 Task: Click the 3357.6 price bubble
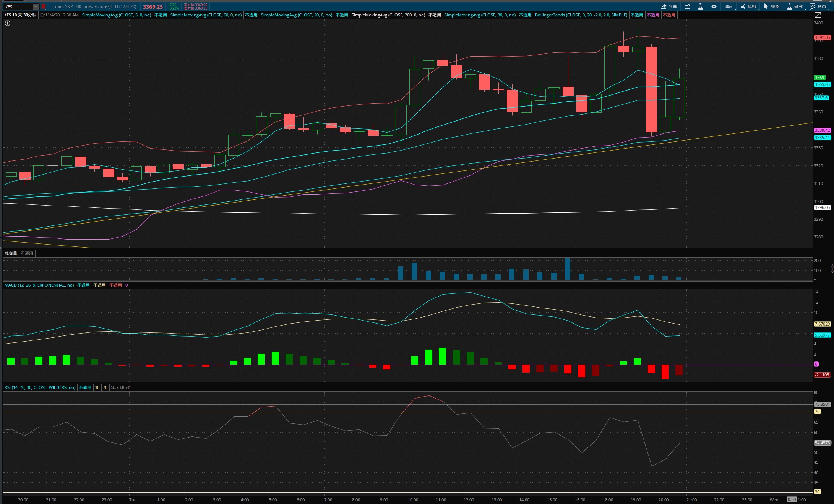[821, 98]
